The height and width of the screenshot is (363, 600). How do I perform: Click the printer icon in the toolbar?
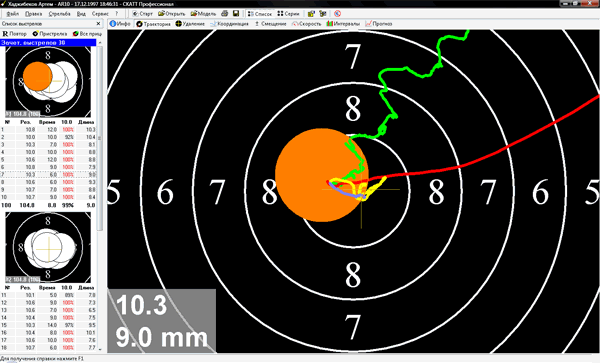[x=225, y=13]
